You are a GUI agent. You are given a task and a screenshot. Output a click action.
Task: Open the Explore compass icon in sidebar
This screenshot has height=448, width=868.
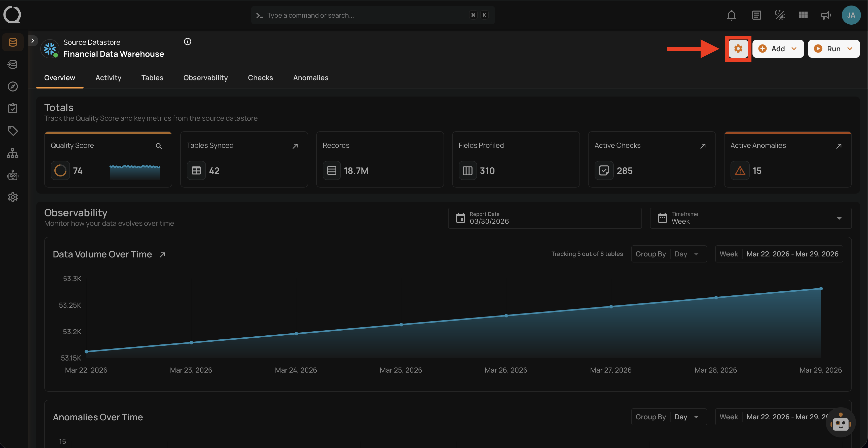pos(13,86)
